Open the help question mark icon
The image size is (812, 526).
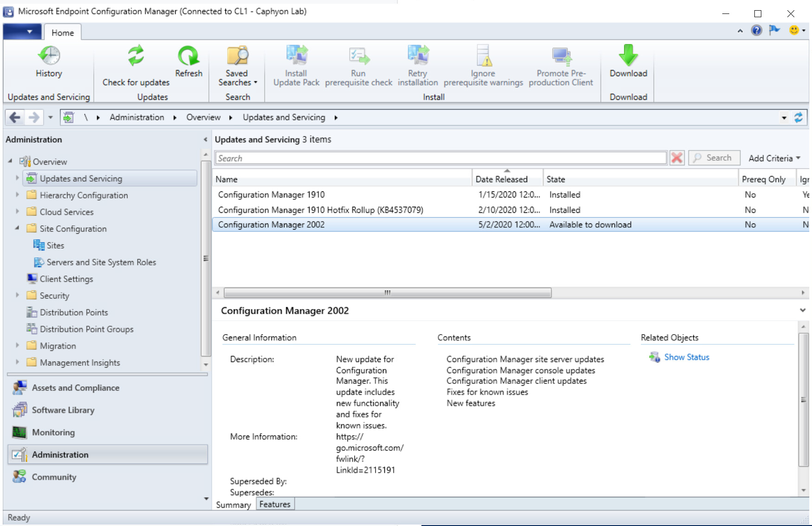pyautogui.click(x=756, y=31)
